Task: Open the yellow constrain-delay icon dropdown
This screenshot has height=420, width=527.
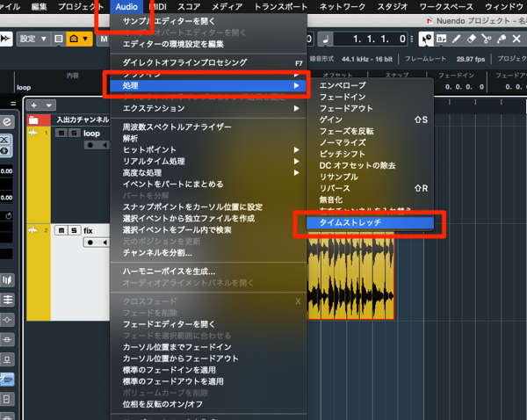Action: (85, 39)
